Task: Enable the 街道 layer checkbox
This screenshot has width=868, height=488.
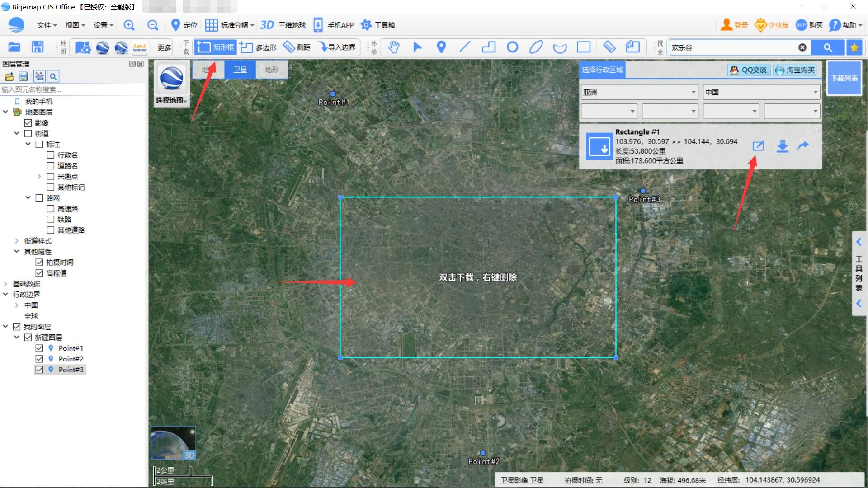Action: [28, 134]
